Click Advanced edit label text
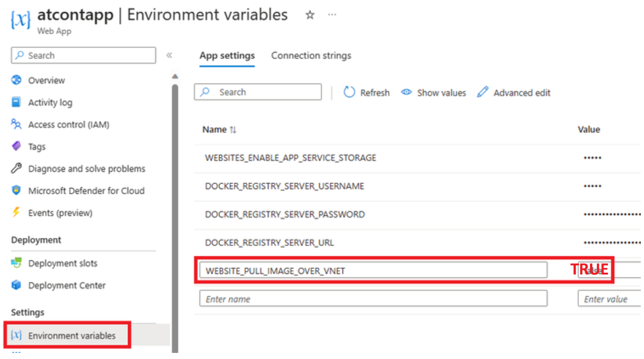 click(522, 93)
